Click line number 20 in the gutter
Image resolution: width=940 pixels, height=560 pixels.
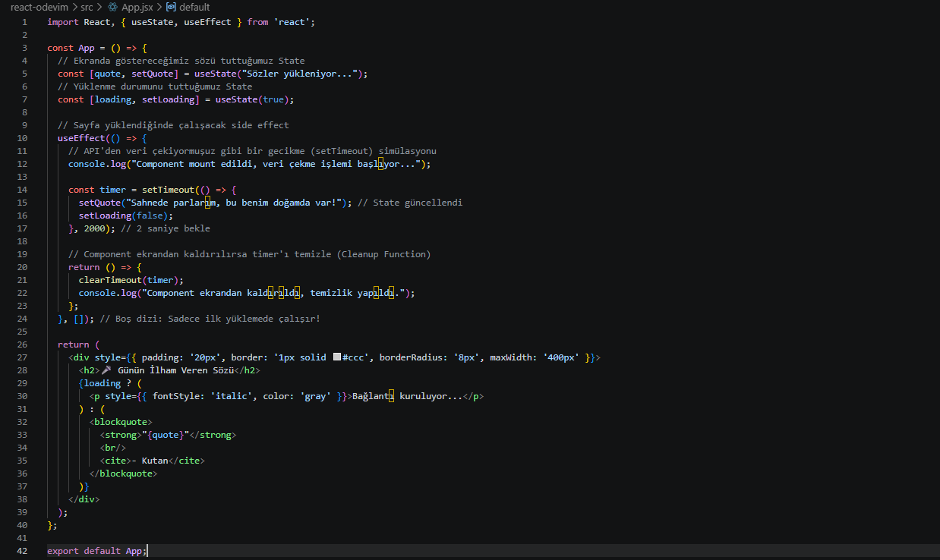[x=22, y=267]
